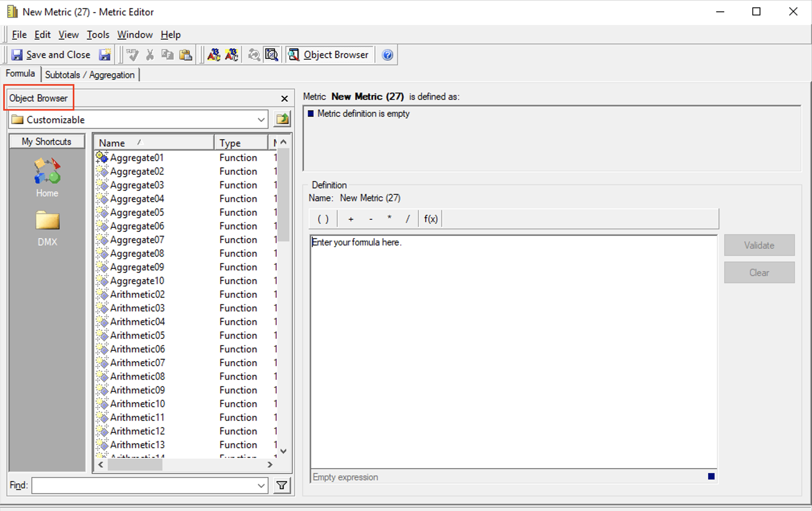Select the Save and Close icon
Image resolution: width=812 pixels, height=511 pixels.
point(17,54)
